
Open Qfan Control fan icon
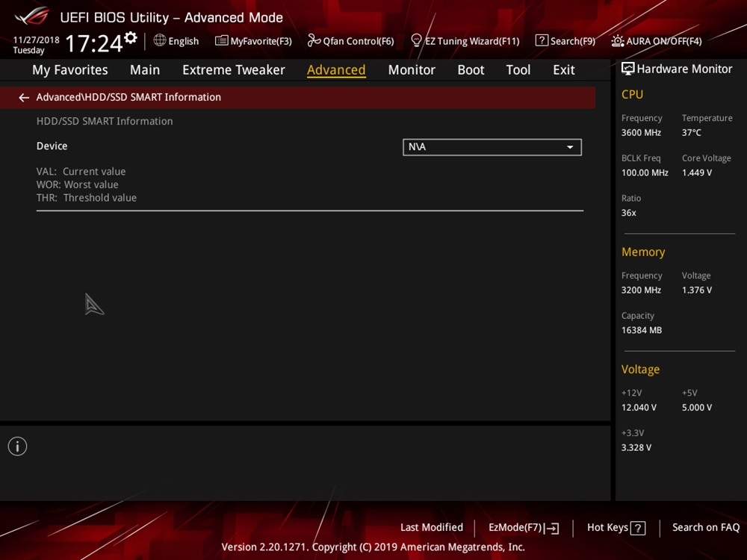point(314,40)
